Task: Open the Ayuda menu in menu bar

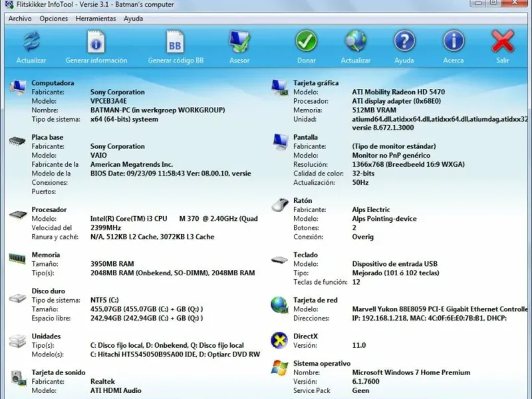Action: 134,19
